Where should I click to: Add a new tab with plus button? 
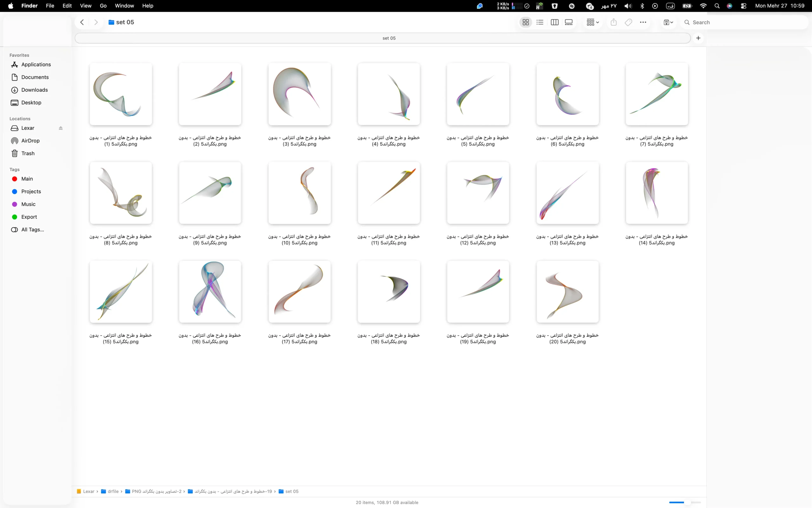point(698,38)
